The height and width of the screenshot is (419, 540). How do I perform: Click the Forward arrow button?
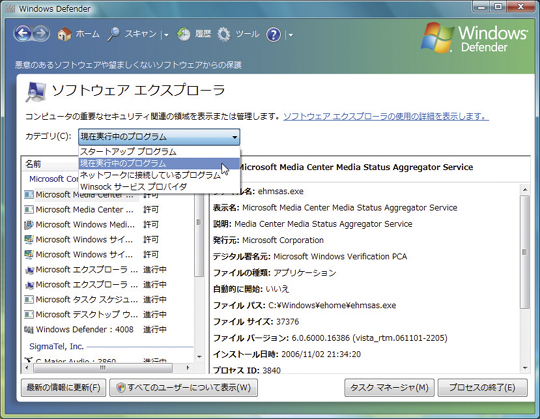click(41, 34)
